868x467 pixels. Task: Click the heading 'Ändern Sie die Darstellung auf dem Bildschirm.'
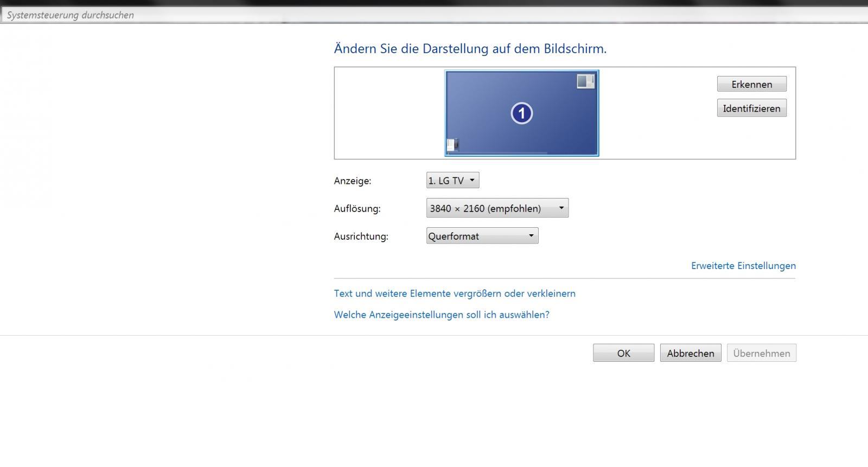tap(470, 48)
